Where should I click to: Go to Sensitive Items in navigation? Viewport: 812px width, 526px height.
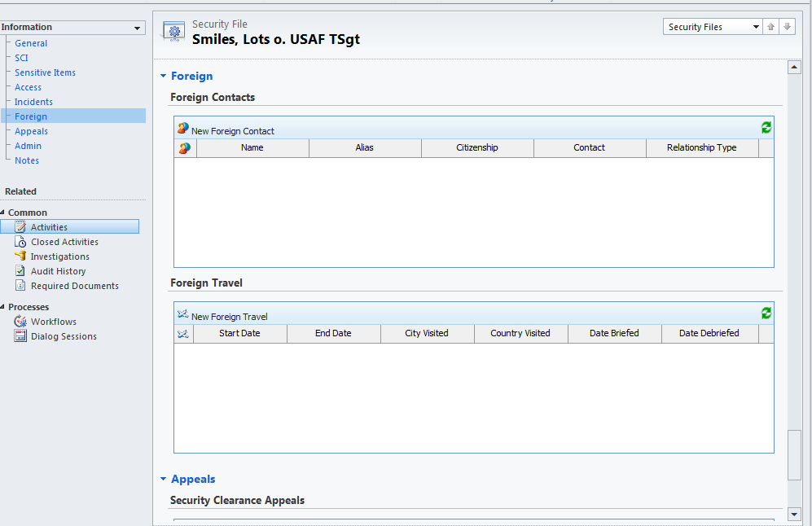[45, 72]
